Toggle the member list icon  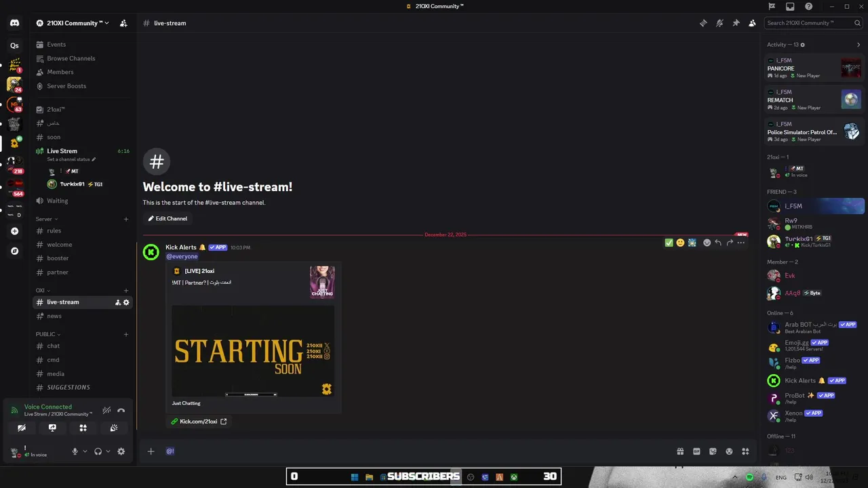752,23
